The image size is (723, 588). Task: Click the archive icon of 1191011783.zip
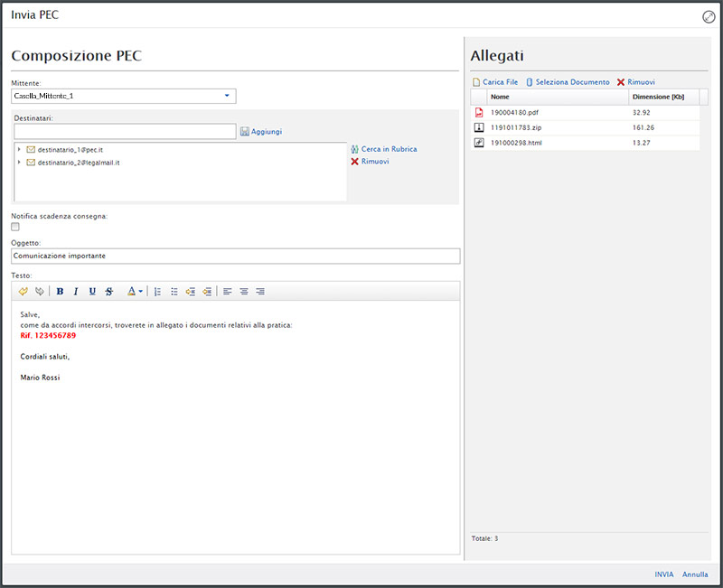[479, 127]
